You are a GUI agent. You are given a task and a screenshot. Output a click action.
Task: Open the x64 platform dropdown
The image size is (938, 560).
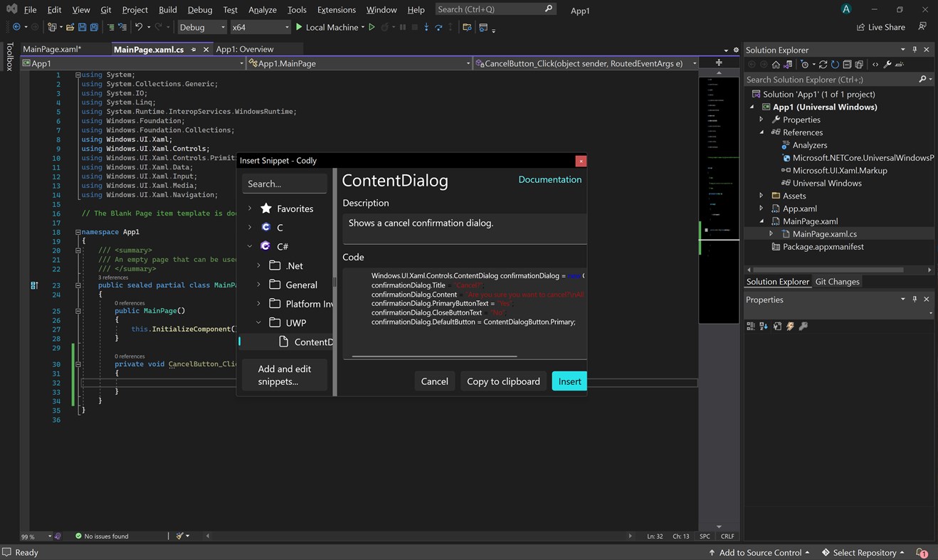[260, 27]
